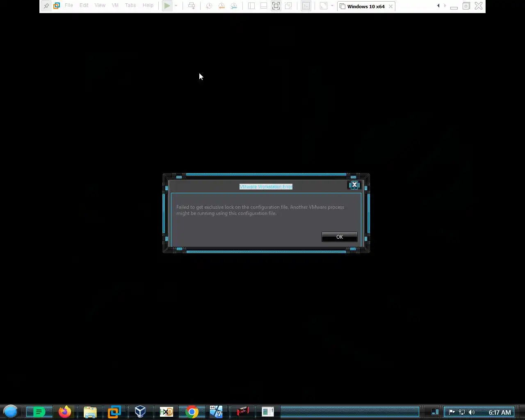Go to next VM tab arrow
525x420 pixels.
pyautogui.click(x=445, y=6)
